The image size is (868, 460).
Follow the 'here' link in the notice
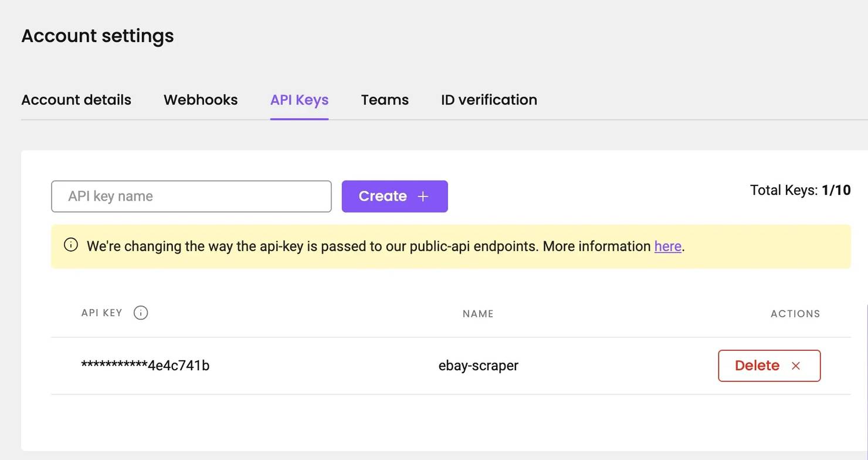pyautogui.click(x=667, y=246)
